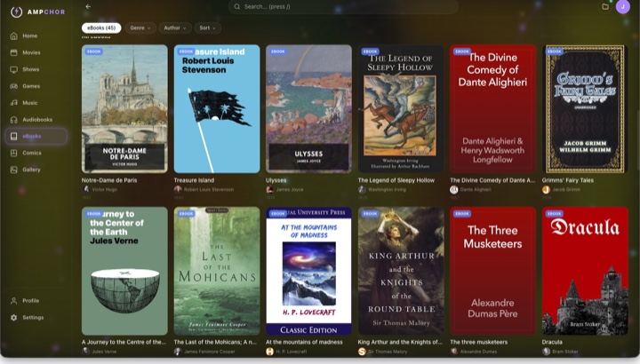Open Grimm's Fairy Tales cover
Screen dimensions: 640x364
click(585, 109)
